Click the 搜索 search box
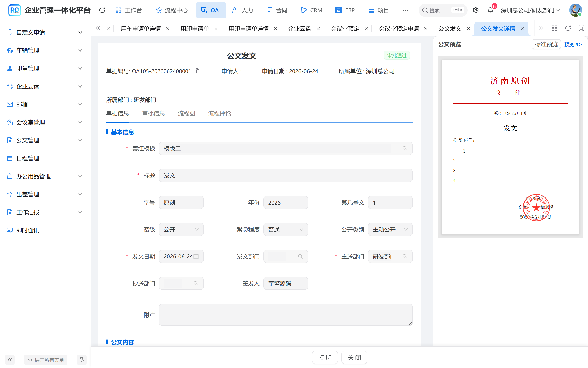Viewport: 588px width, 368px height. pos(443,10)
